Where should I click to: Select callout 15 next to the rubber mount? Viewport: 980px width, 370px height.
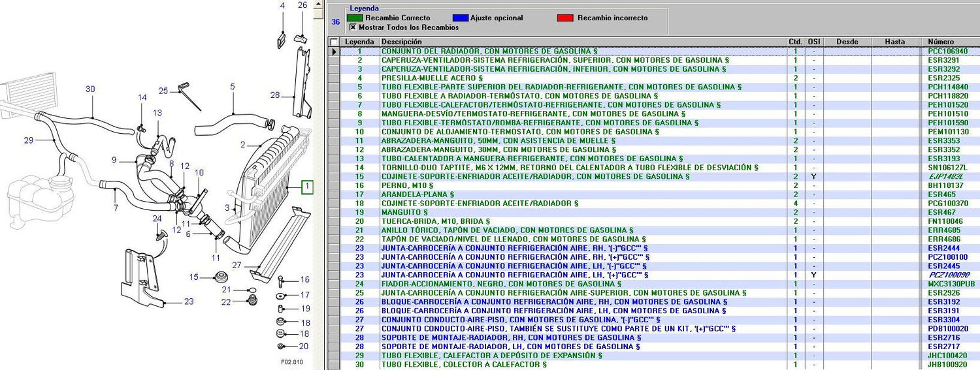point(193,277)
